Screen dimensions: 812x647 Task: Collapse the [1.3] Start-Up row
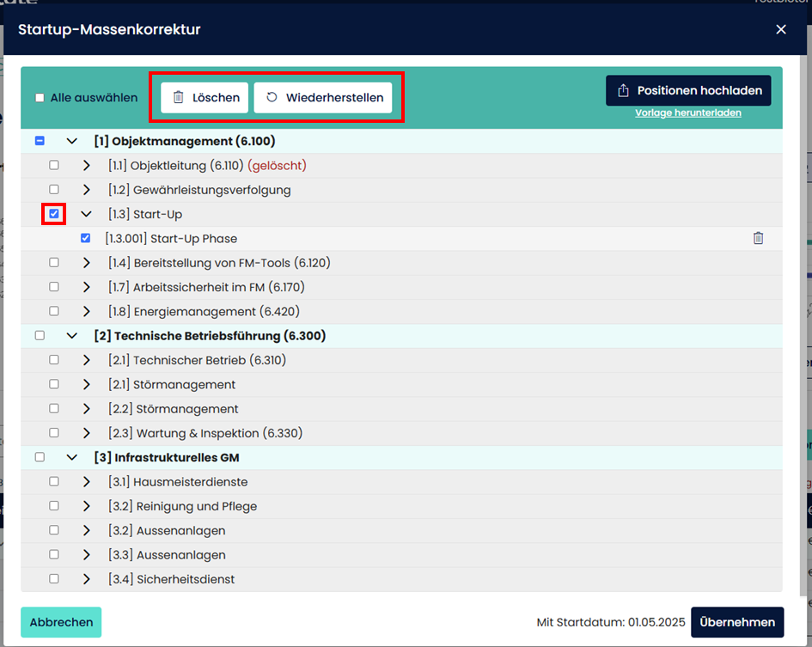pyautogui.click(x=86, y=214)
